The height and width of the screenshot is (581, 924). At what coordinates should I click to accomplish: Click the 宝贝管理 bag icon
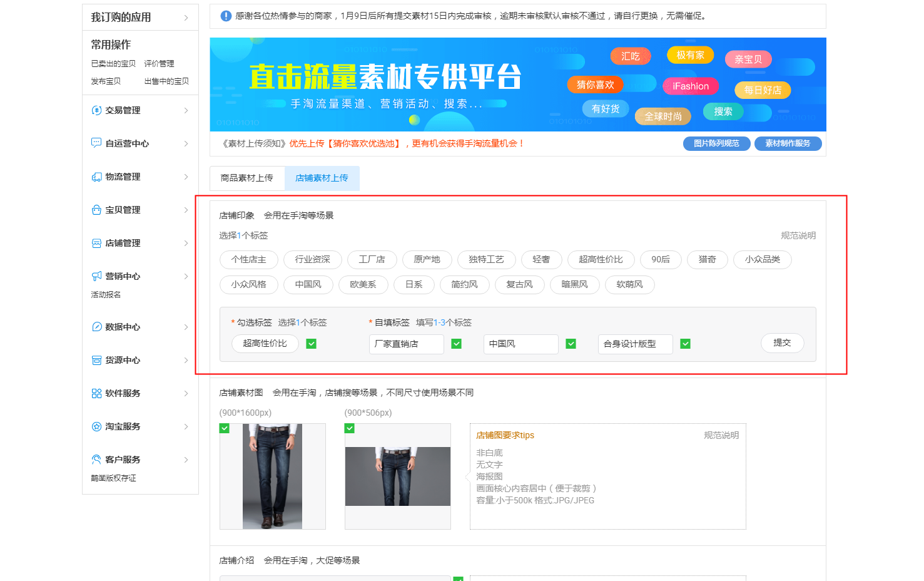click(96, 210)
